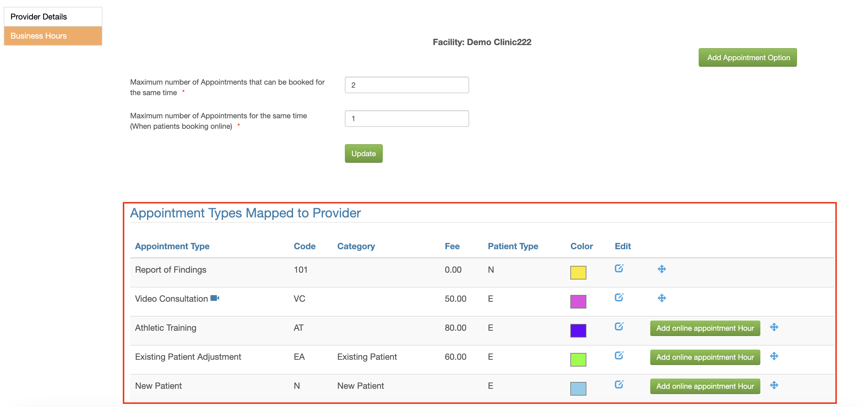The width and height of the screenshot is (868, 407).
Task: Click the EA code cell
Action: [x=299, y=357]
